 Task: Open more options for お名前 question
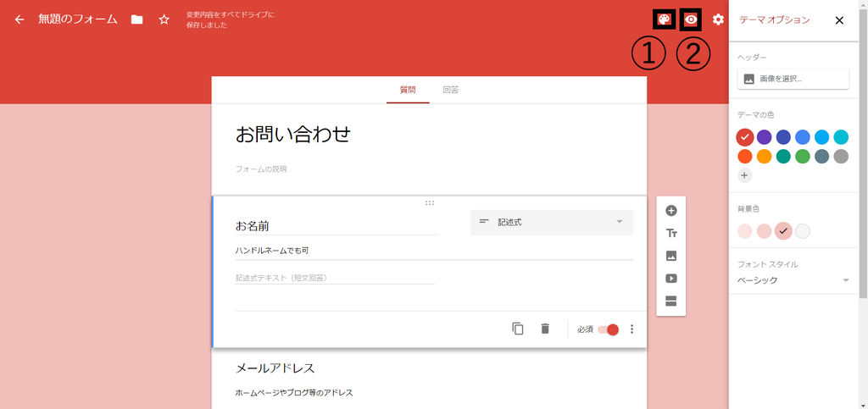pyautogui.click(x=632, y=329)
